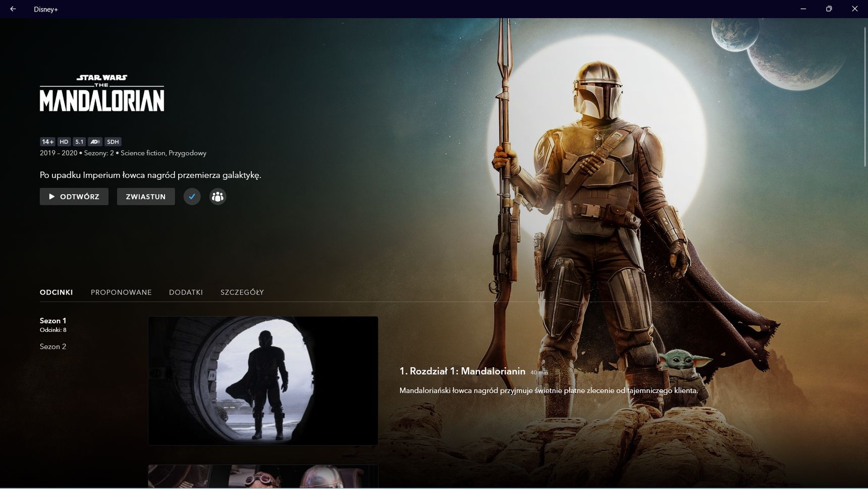
Task: Click the '40 min' episode duration
Action: (539, 373)
